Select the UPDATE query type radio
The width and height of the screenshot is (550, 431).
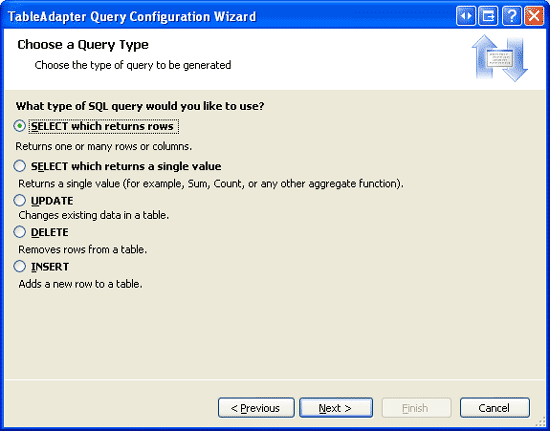tap(20, 200)
